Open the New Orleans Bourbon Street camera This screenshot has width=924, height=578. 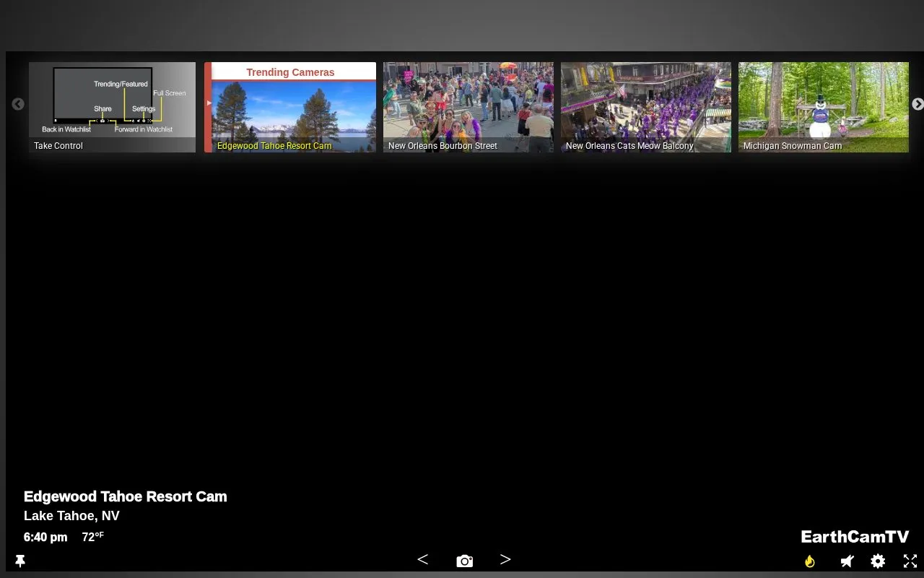click(x=468, y=107)
